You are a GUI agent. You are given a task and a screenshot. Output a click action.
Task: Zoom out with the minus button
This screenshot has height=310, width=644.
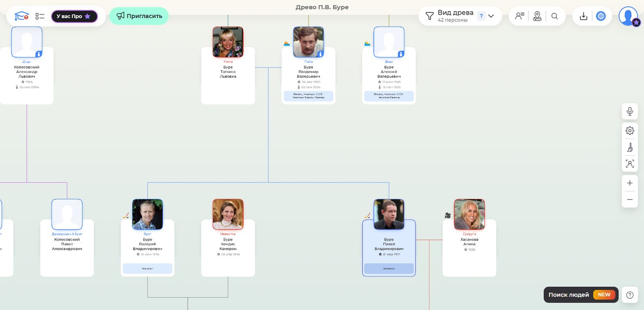pyautogui.click(x=630, y=200)
